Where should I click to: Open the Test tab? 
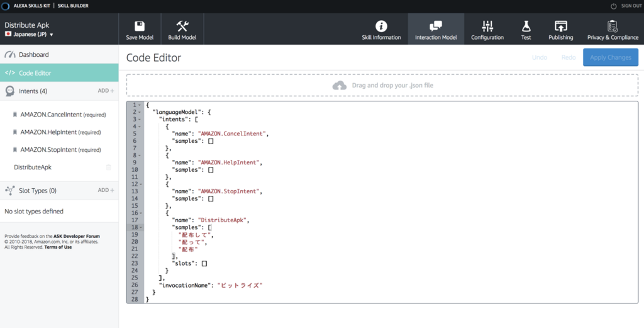point(526,30)
